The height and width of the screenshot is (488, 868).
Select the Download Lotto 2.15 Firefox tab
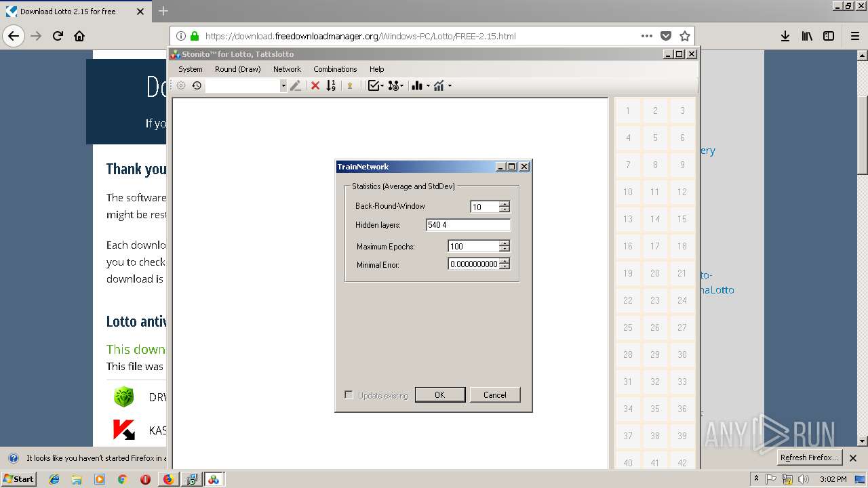(75, 12)
